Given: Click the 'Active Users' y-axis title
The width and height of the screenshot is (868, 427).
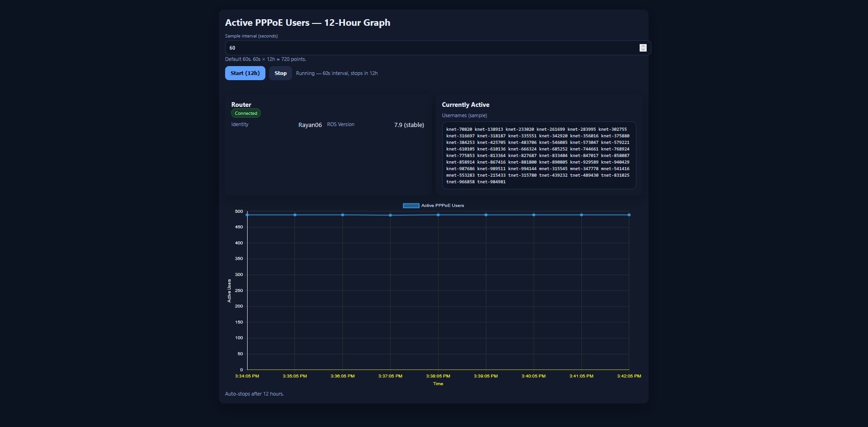Looking at the screenshot, I should click(x=229, y=291).
